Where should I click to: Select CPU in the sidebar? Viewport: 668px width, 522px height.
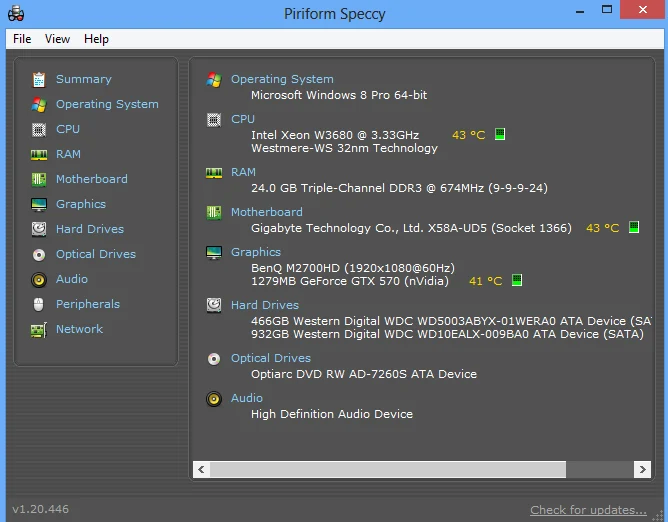click(x=68, y=129)
